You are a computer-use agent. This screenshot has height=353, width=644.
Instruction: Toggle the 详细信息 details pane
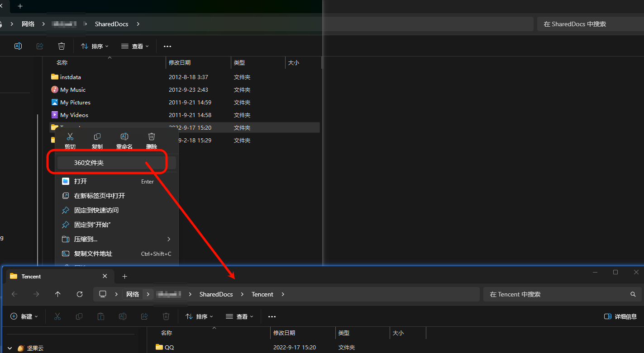(620, 316)
